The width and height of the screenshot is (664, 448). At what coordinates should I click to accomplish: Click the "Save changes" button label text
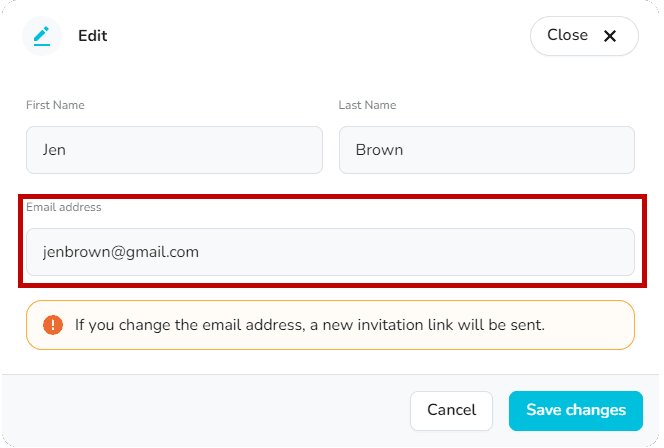575,410
